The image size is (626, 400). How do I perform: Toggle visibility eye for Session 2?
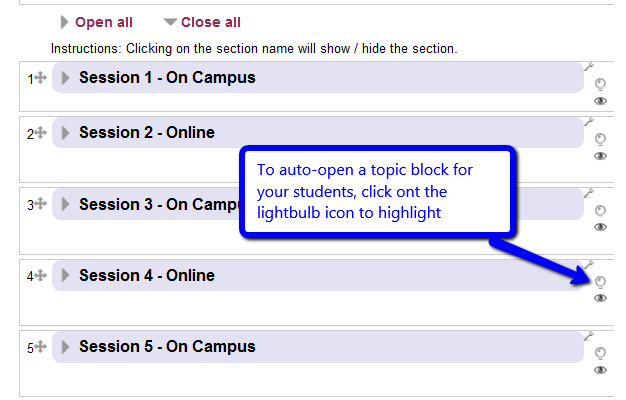[600, 156]
